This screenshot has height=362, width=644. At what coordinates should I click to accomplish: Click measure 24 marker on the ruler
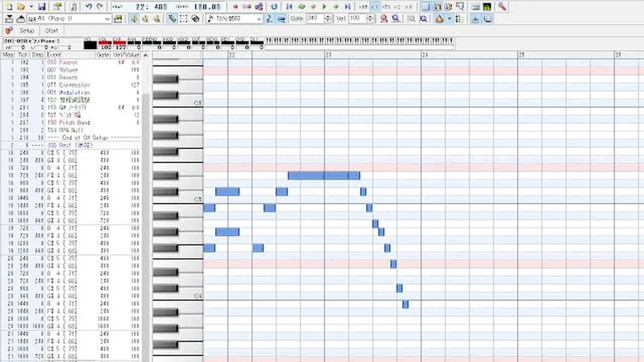[x=425, y=55]
